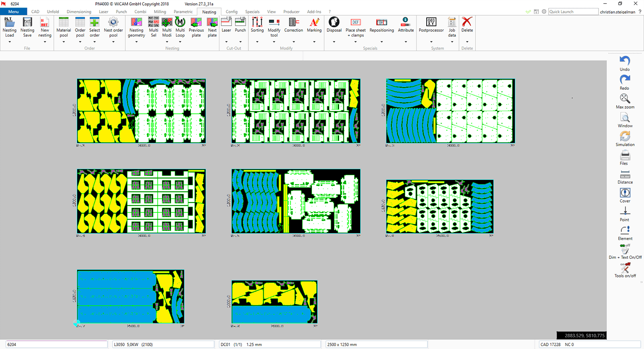Expand the Material pool dropdown arrow

(64, 42)
